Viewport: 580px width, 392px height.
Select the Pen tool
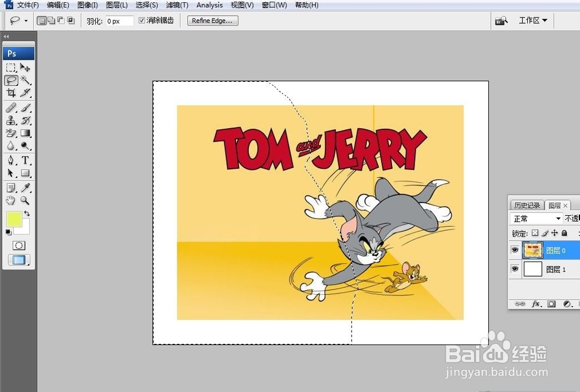pos(11,160)
